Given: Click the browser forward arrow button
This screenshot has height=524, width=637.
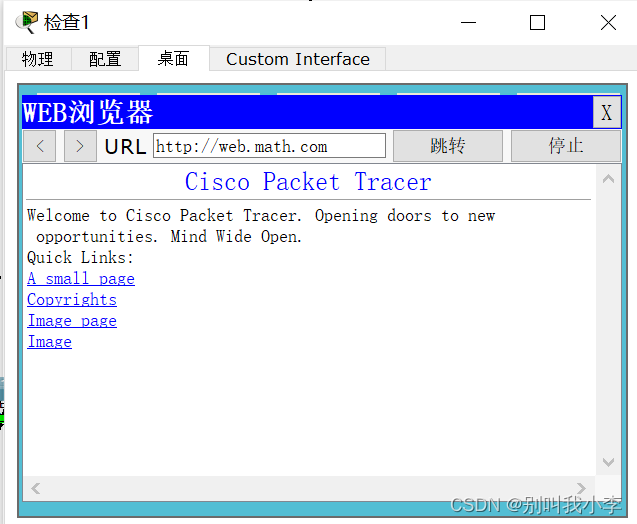Looking at the screenshot, I should pos(80,146).
